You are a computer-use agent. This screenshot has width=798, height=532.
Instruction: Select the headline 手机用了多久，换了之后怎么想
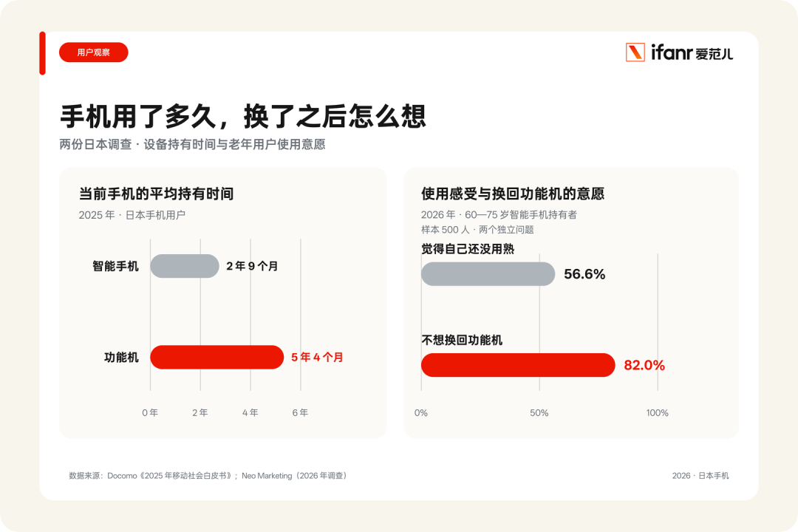(x=243, y=116)
